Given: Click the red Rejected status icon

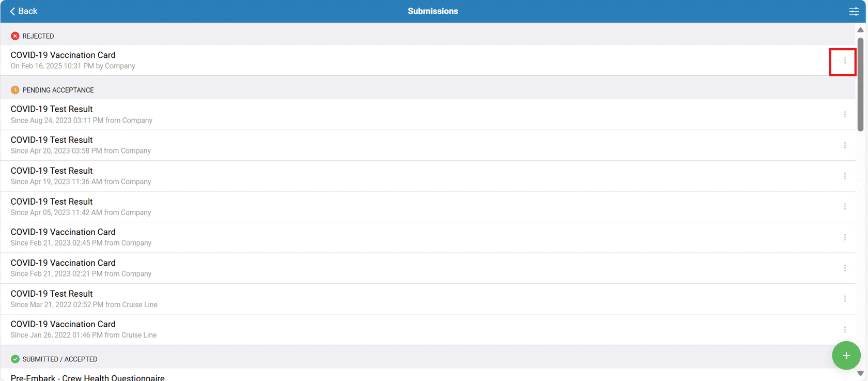Looking at the screenshot, I should click(15, 36).
